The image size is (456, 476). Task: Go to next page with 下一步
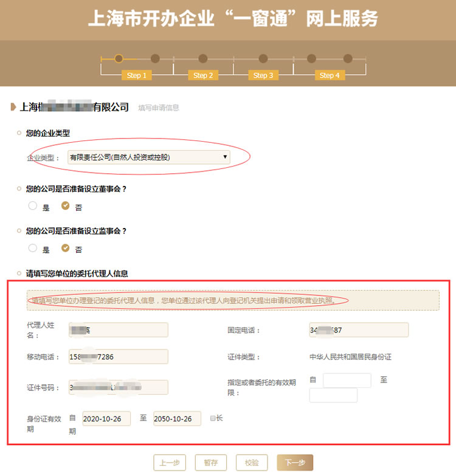[x=294, y=463]
